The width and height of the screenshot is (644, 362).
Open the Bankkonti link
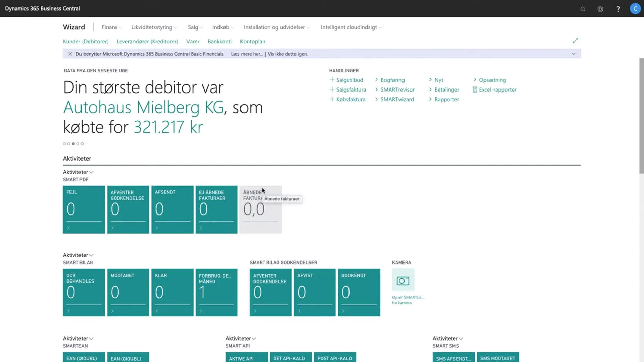220,41
